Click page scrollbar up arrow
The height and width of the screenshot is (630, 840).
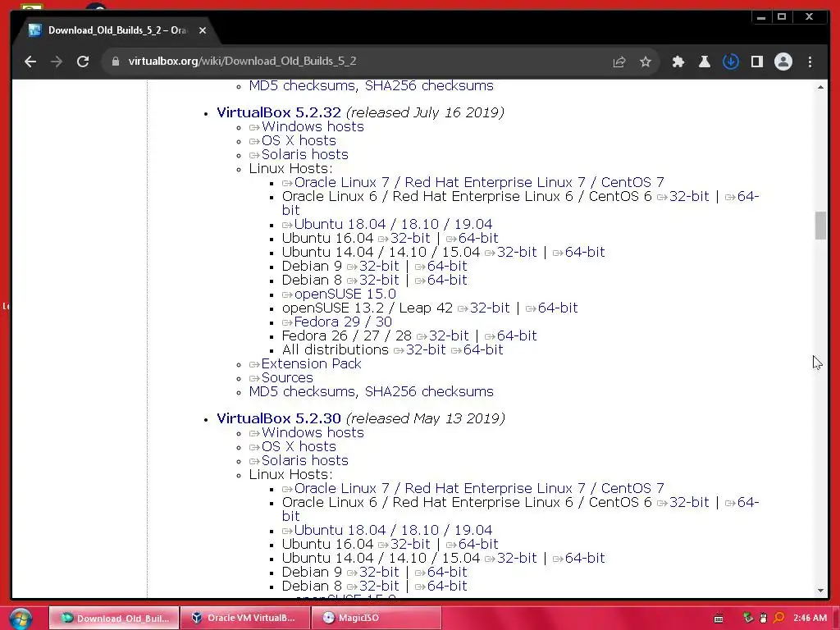coord(820,87)
